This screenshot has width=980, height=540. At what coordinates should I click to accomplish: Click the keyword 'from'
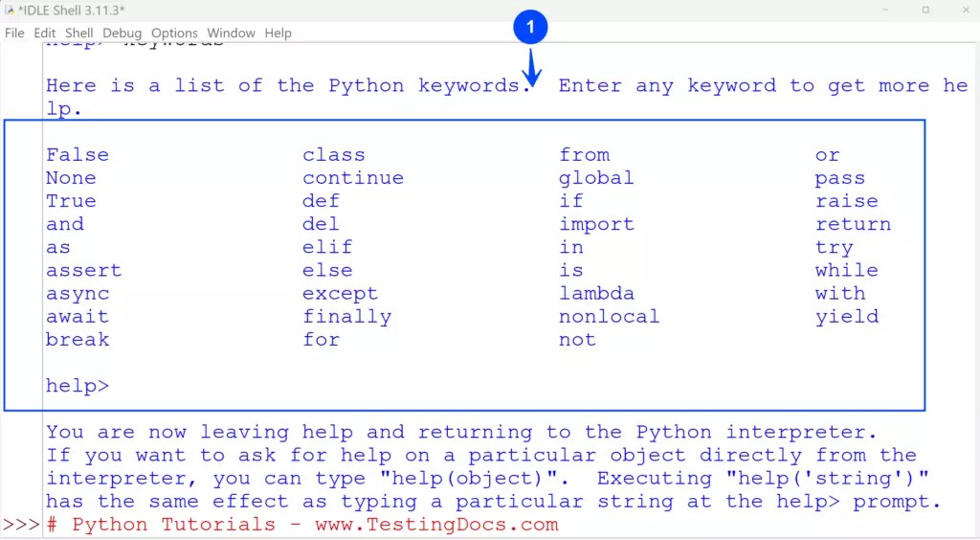(585, 155)
